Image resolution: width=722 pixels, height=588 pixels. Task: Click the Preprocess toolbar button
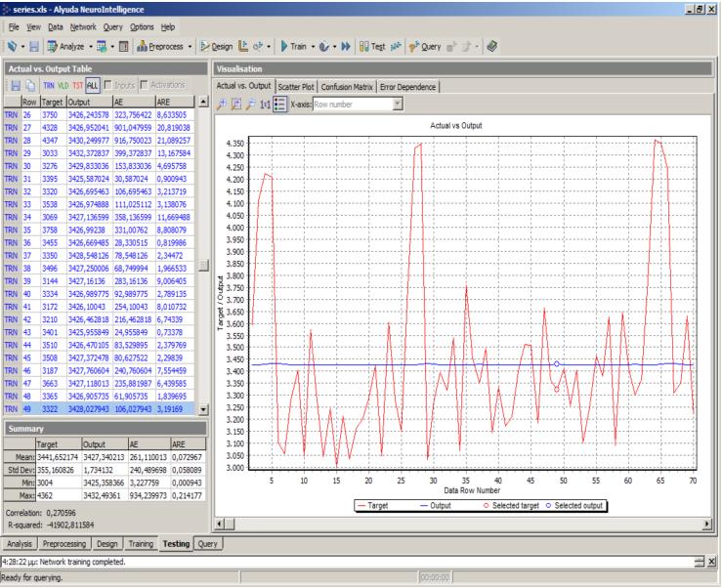[160, 46]
